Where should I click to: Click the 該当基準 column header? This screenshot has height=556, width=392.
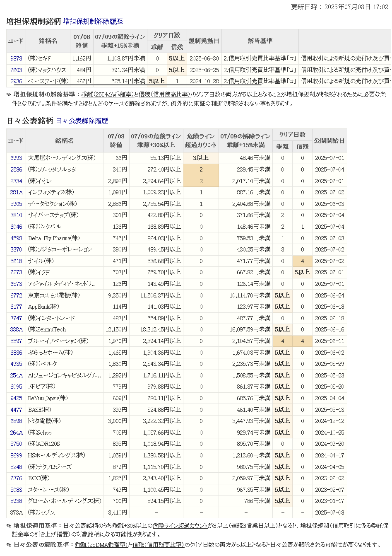tap(260, 41)
